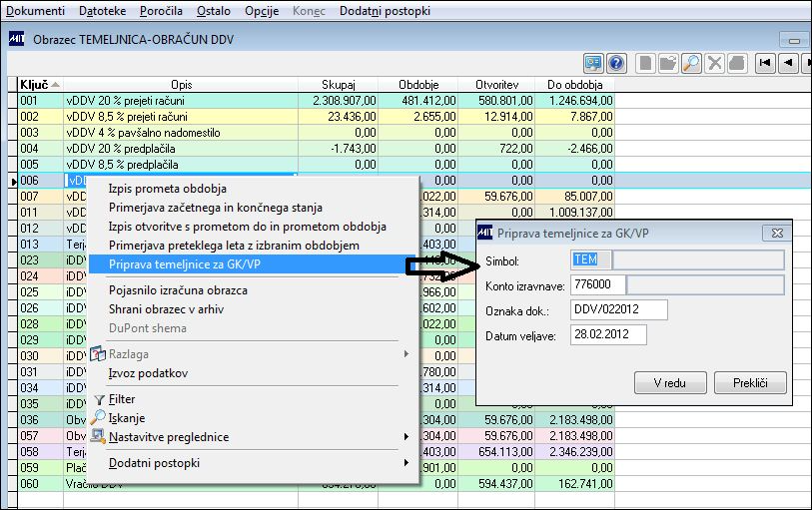
Task: Go to previous record arrow icon
Action: [788, 63]
